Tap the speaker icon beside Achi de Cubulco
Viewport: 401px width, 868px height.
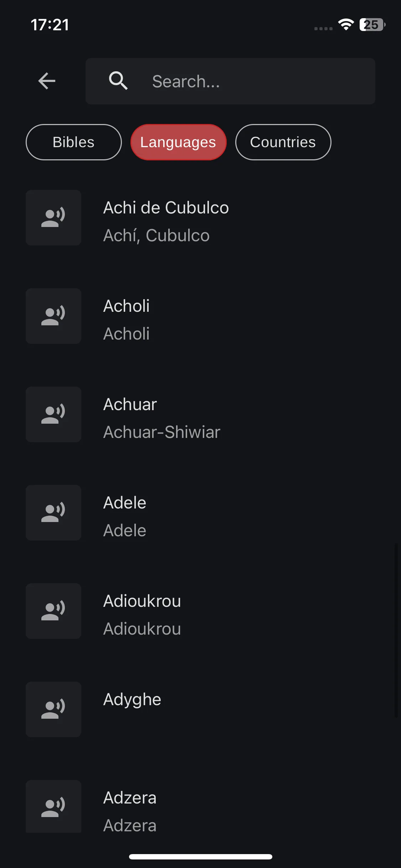pyautogui.click(x=53, y=218)
